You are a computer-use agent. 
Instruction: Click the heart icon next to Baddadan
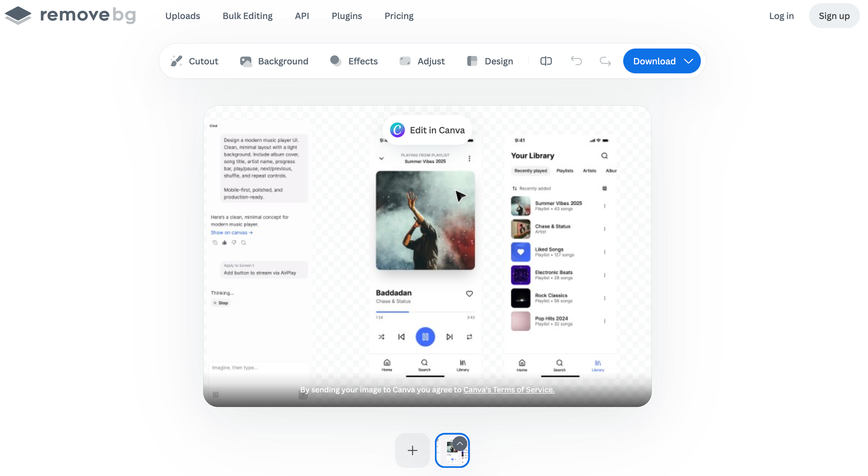pos(469,294)
